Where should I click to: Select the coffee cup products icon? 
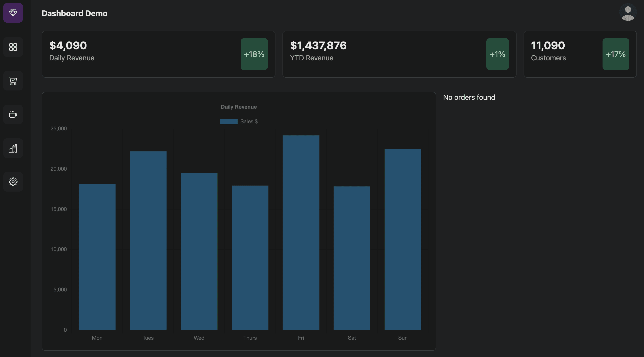tap(13, 114)
